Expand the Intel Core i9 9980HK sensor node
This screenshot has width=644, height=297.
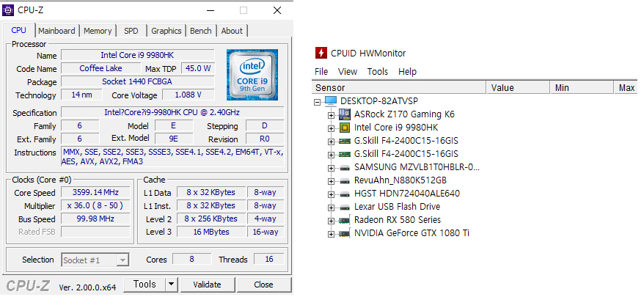[331, 128]
